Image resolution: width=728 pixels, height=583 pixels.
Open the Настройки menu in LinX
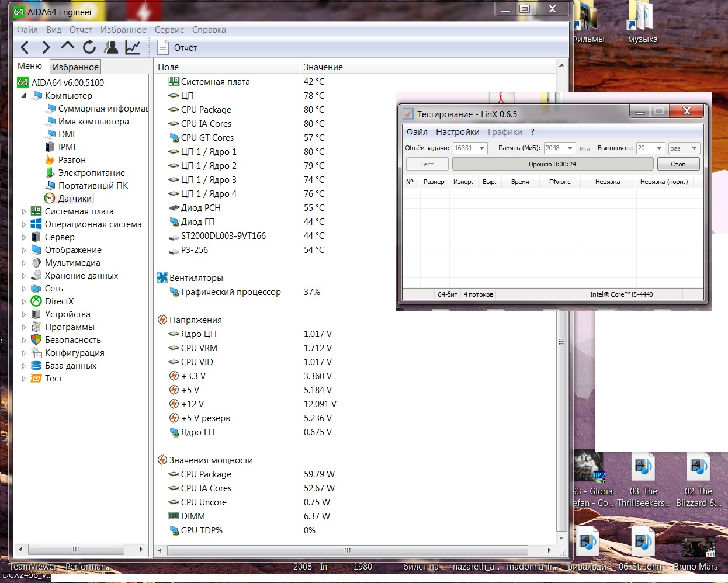click(x=457, y=132)
